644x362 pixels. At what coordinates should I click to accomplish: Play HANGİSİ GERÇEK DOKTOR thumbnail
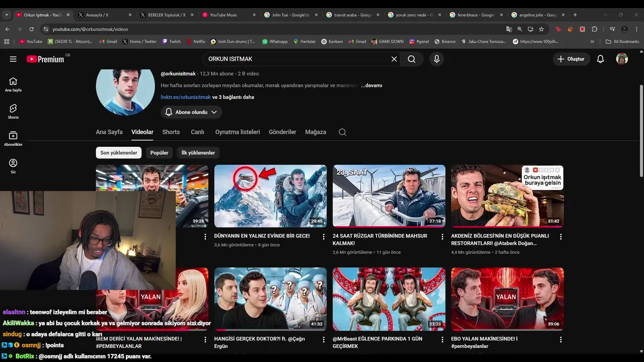point(270,299)
